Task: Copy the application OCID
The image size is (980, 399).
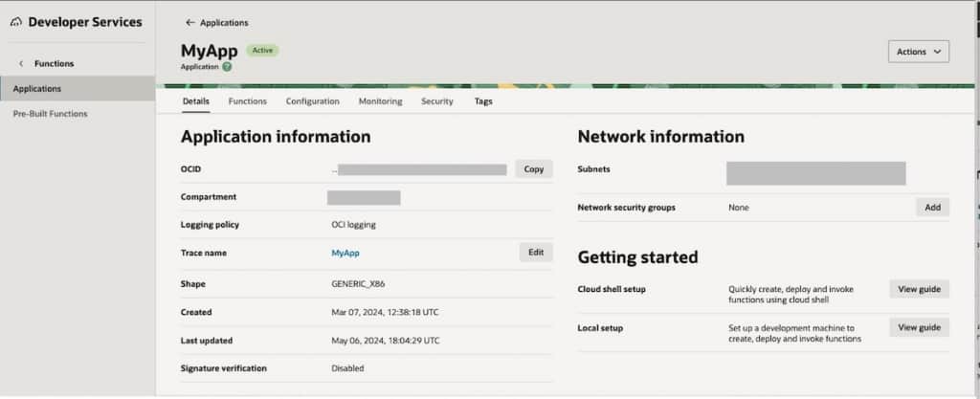Action: (534, 169)
